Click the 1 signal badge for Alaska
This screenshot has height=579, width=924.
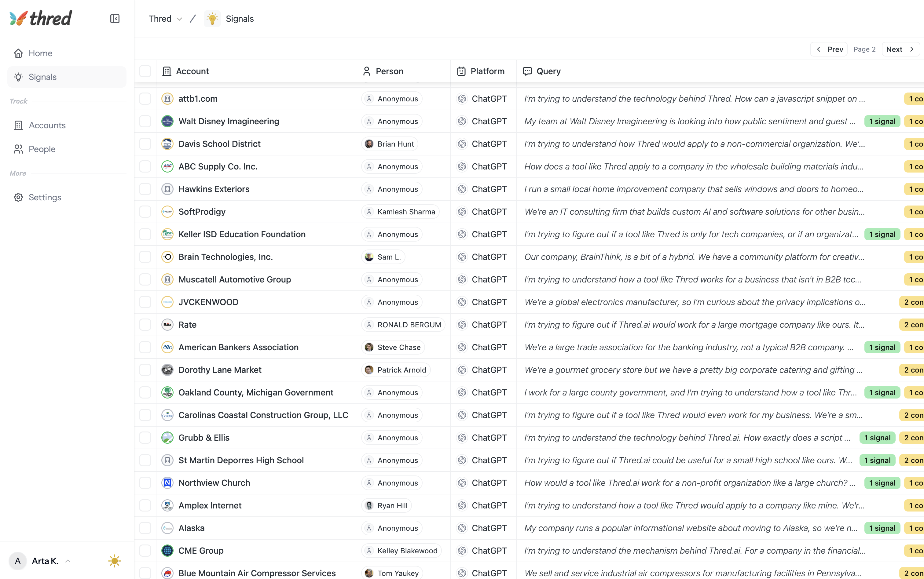(x=882, y=528)
